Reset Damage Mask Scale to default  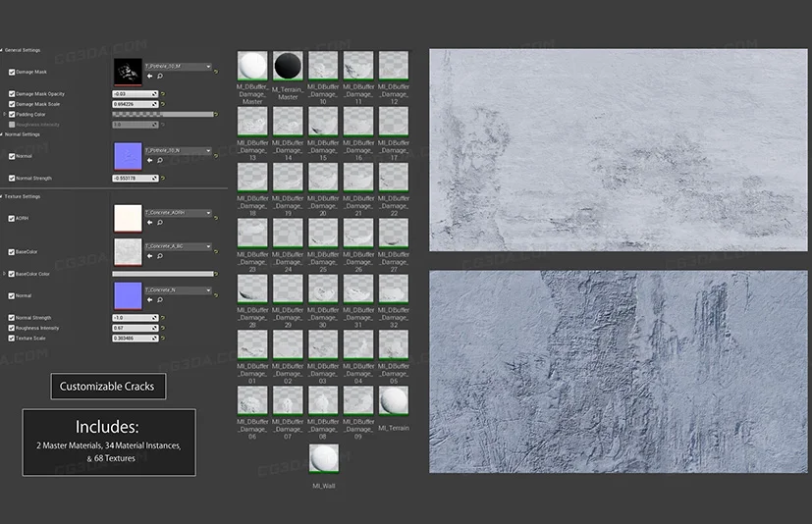click(163, 104)
